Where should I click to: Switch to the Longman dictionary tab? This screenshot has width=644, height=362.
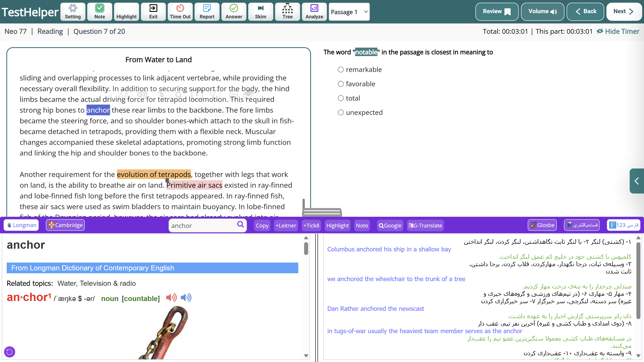click(x=21, y=225)
